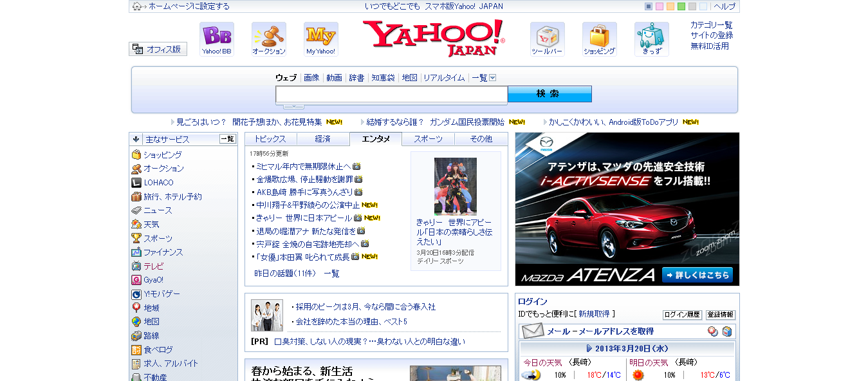Select the エンタメ tab
This screenshot has height=381, width=868.
click(x=376, y=139)
